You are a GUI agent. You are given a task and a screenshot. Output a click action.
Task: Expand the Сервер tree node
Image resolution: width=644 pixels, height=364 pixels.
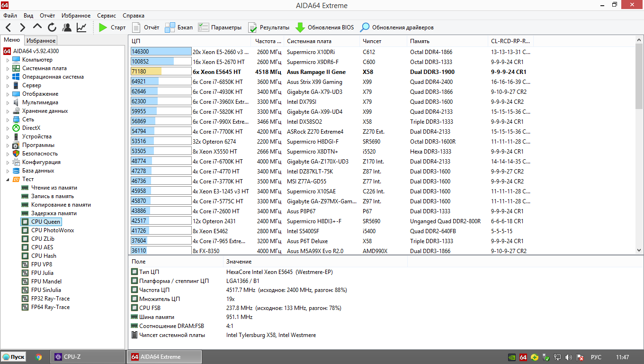(x=8, y=86)
